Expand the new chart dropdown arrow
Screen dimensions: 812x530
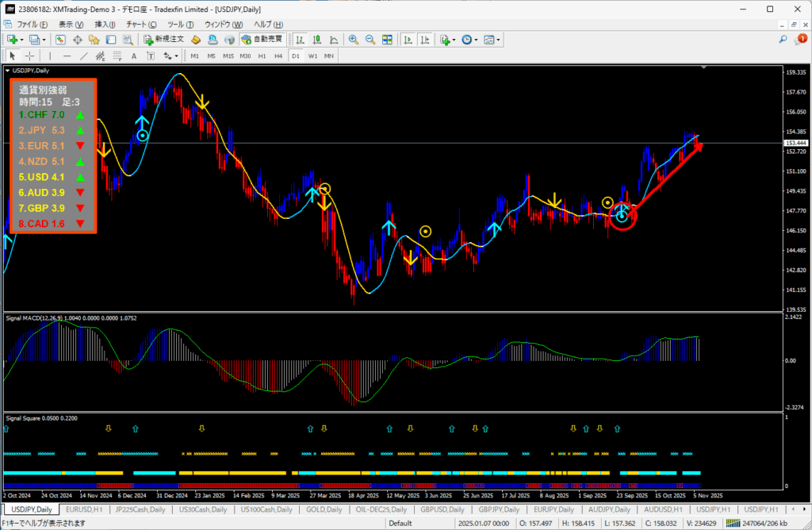click(x=24, y=39)
